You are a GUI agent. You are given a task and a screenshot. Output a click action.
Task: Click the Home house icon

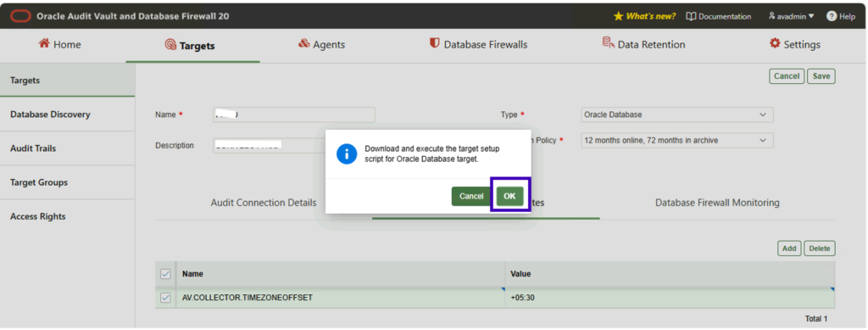tap(44, 44)
